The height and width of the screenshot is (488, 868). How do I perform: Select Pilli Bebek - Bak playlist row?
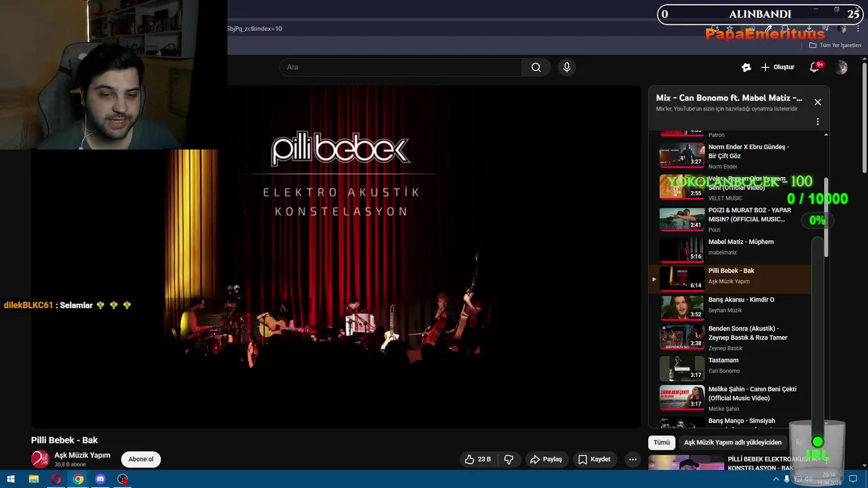(730, 278)
